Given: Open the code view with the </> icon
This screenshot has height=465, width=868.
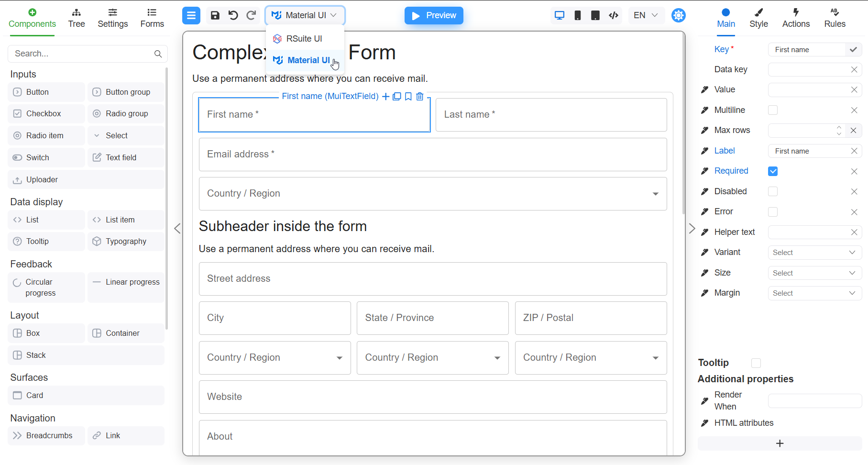Looking at the screenshot, I should pyautogui.click(x=614, y=15).
